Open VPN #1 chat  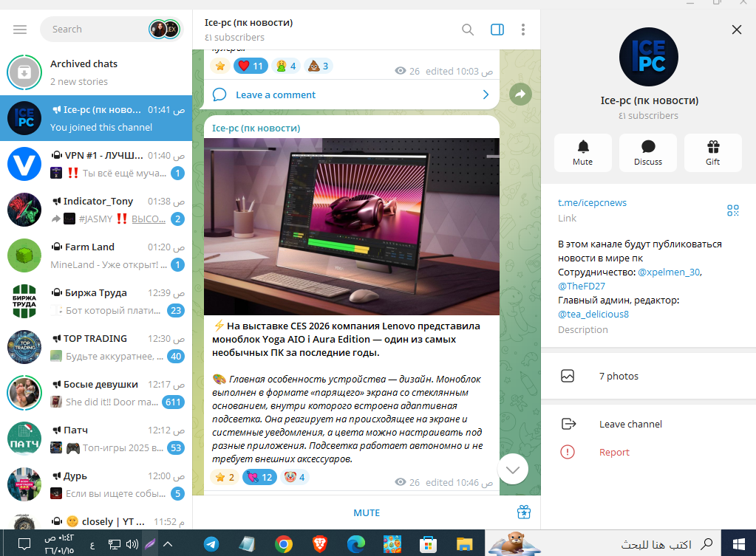point(96,164)
